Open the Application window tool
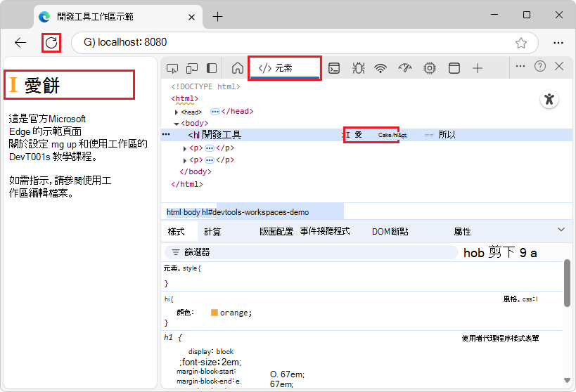Image resolution: width=576 pixels, height=392 pixels. [454, 68]
